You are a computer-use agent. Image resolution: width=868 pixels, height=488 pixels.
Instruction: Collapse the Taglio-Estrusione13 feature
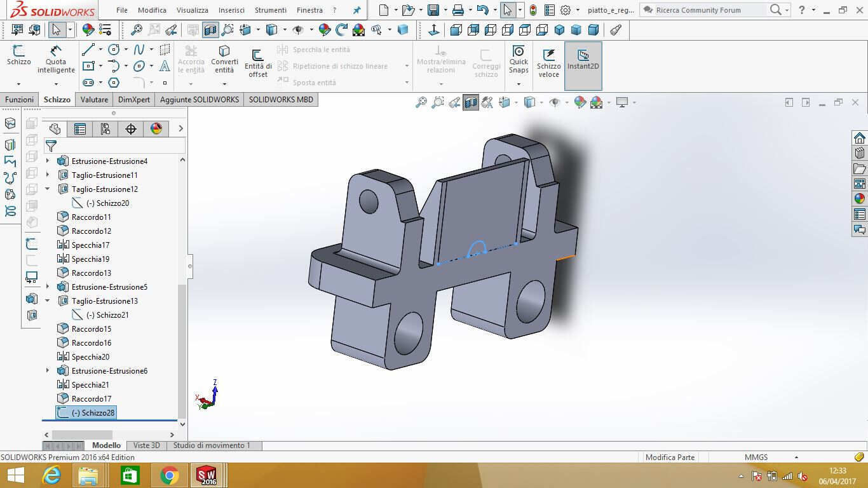48,301
